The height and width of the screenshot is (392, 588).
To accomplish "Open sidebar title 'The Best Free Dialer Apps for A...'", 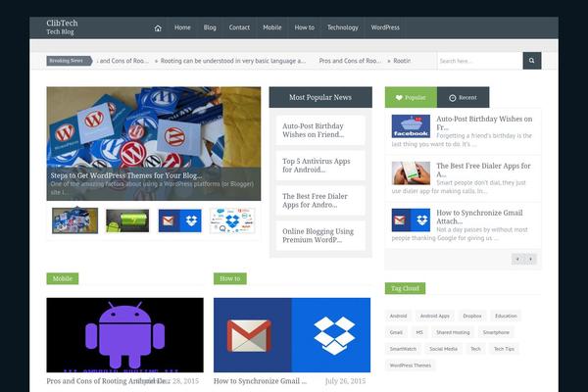I will [x=483, y=170].
